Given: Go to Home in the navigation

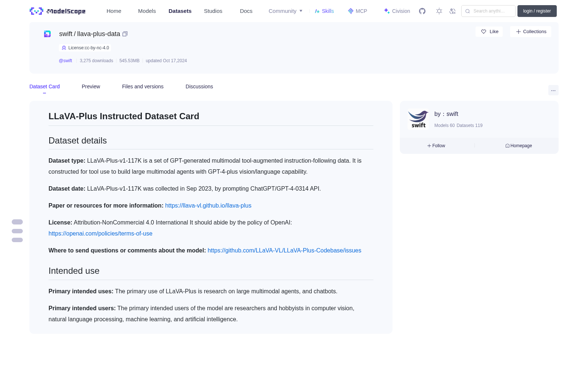Looking at the screenshot, I should pyautogui.click(x=114, y=11).
